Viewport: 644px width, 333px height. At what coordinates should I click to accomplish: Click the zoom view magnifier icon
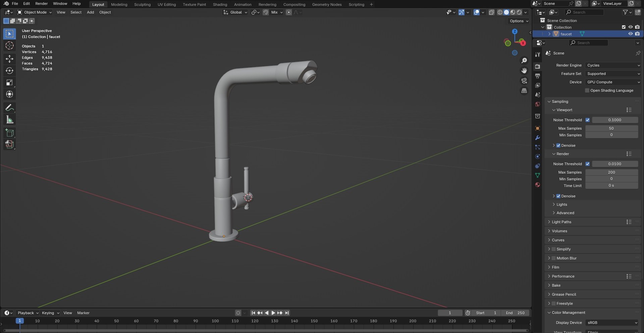[524, 60]
